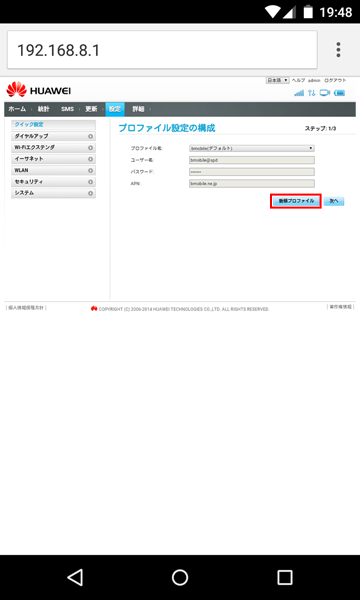Image resolution: width=360 pixels, height=600 pixels.
Task: Tap the 192.168.8.1 address bar
Action: point(162,50)
